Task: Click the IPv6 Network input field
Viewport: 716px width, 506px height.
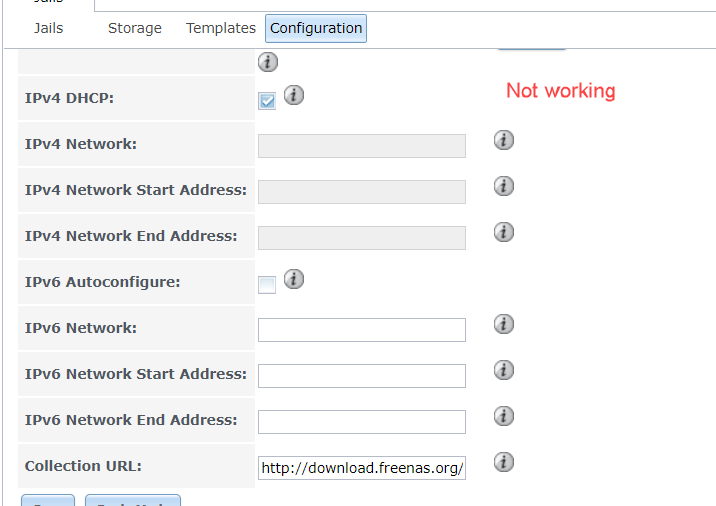Action: pyautogui.click(x=362, y=330)
